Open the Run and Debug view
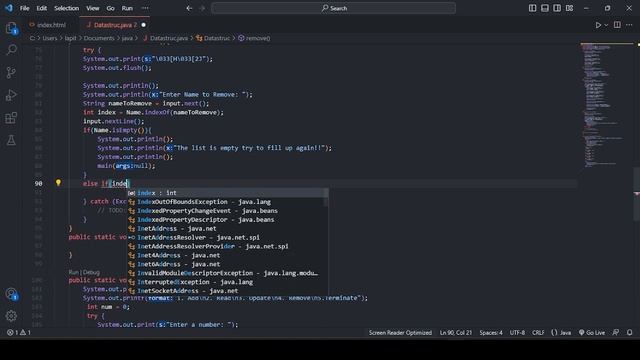 click(x=11, y=95)
